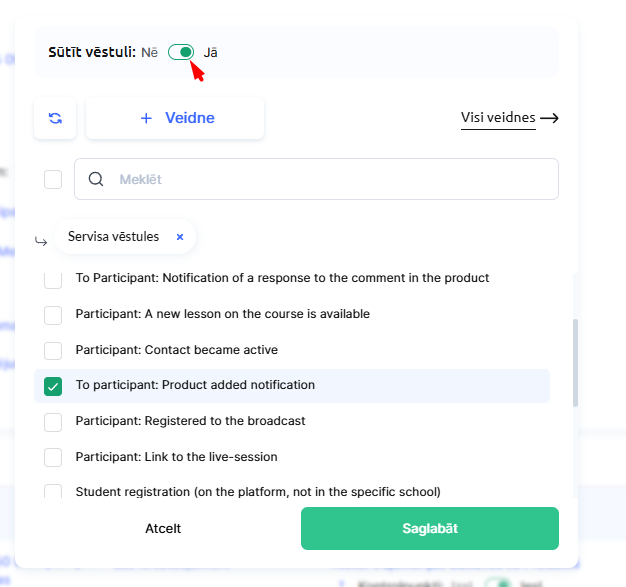Image resolution: width=626 pixels, height=587 pixels.
Task: Click the refresh templates icon button
Action: pos(55,118)
